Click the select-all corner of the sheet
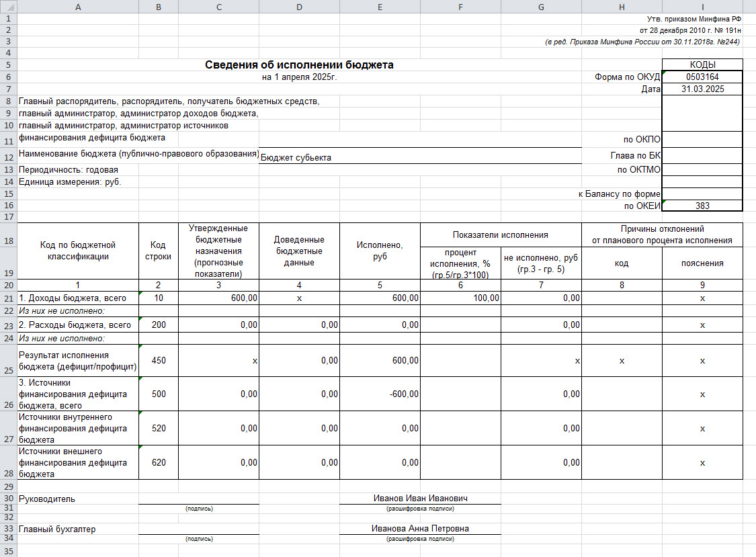 tap(8, 7)
